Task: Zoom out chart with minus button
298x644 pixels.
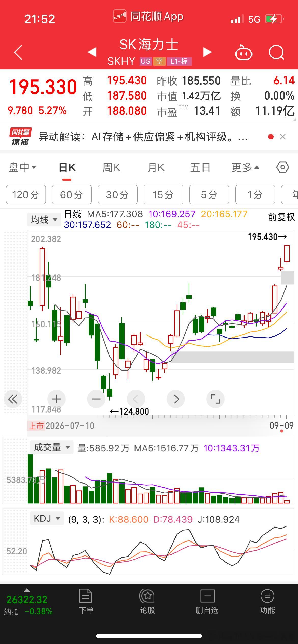Action: click(x=96, y=399)
